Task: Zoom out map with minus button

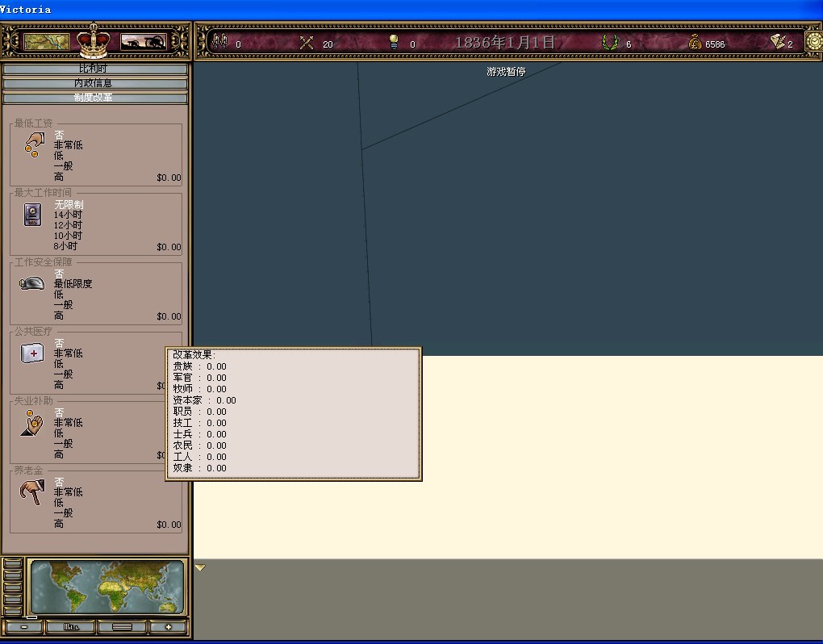Action: [24, 627]
